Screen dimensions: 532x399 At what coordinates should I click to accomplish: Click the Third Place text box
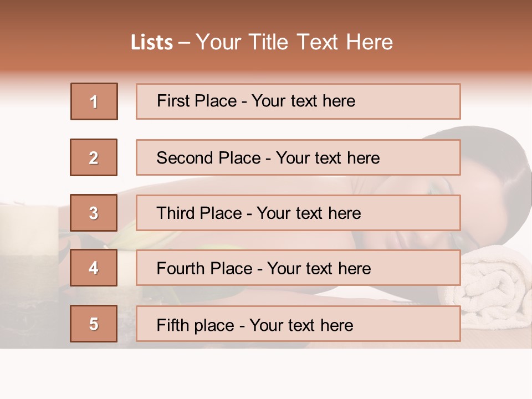[298, 213]
